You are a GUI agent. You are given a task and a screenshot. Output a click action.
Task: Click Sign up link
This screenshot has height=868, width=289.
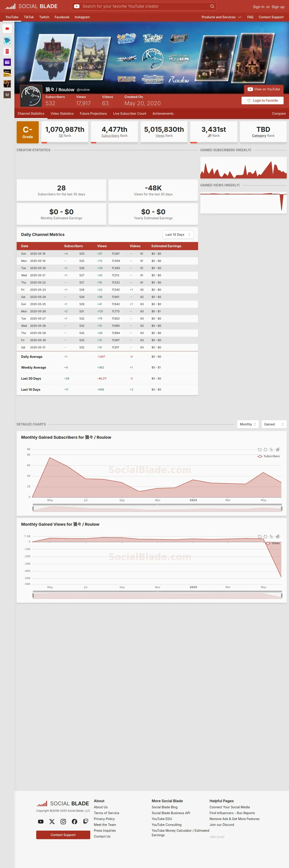click(x=278, y=7)
